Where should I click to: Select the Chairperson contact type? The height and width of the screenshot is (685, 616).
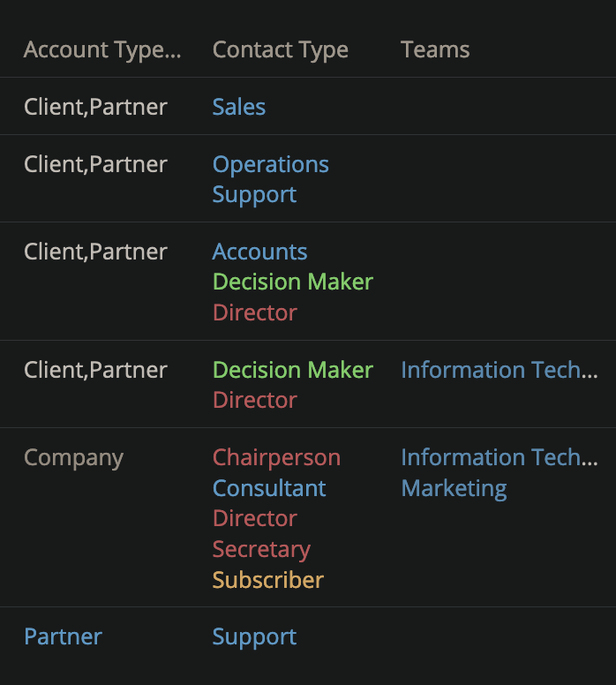[x=276, y=457]
